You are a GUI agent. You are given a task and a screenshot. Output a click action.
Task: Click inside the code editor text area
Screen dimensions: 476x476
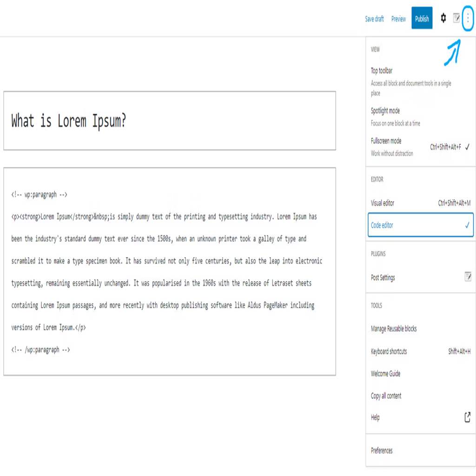[x=169, y=271]
